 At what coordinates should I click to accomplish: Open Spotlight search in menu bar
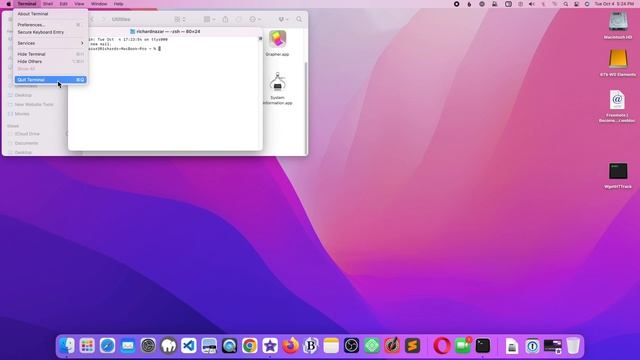point(566,4)
